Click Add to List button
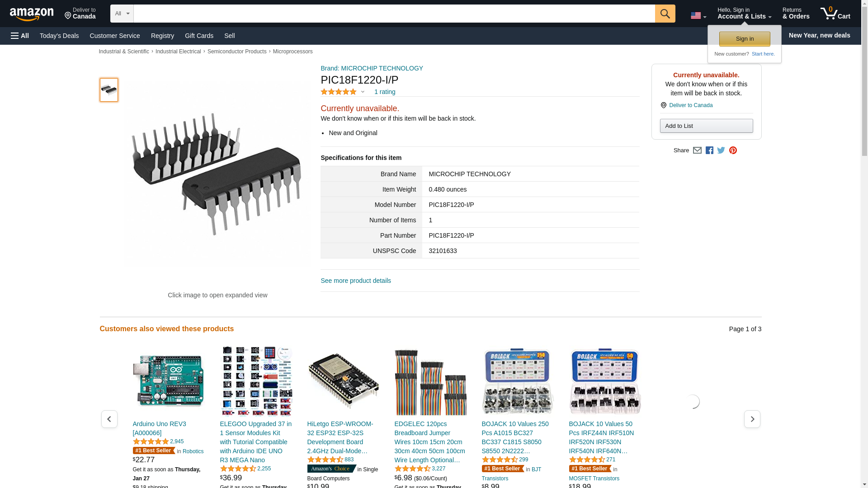 point(706,126)
